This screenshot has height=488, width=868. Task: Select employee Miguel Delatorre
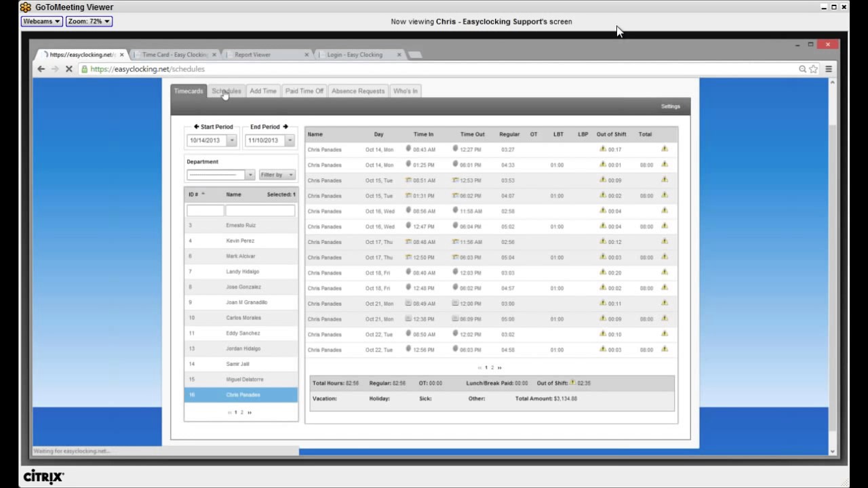click(241, 379)
